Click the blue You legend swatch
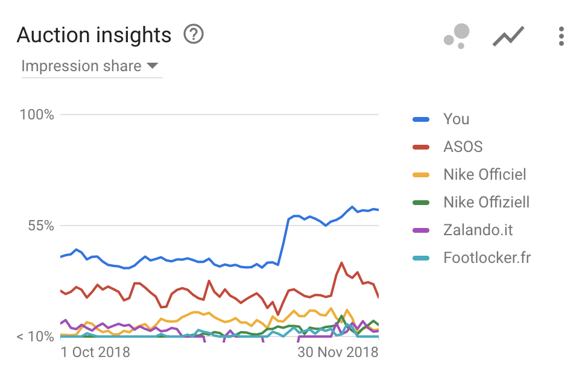Screen dimensions: 585x392 tap(421, 119)
